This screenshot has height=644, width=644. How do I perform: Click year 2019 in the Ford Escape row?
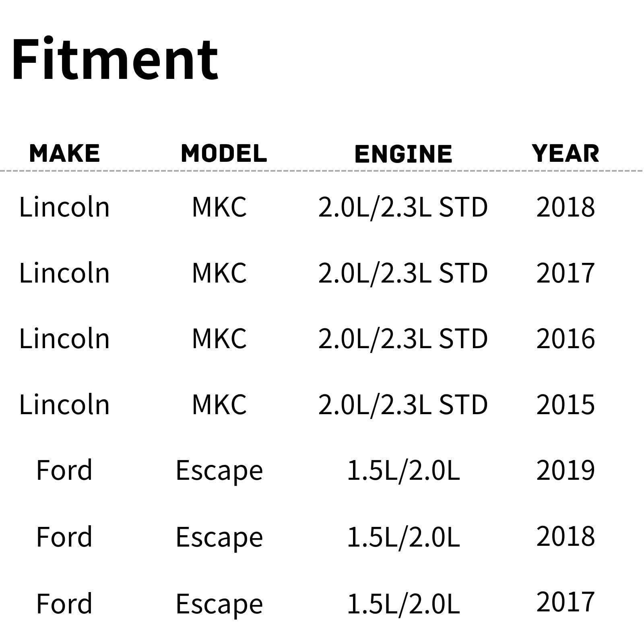[x=566, y=470]
